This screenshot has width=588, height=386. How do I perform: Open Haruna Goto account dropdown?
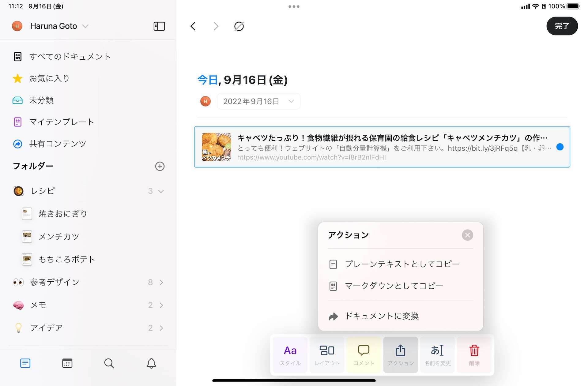click(x=51, y=26)
